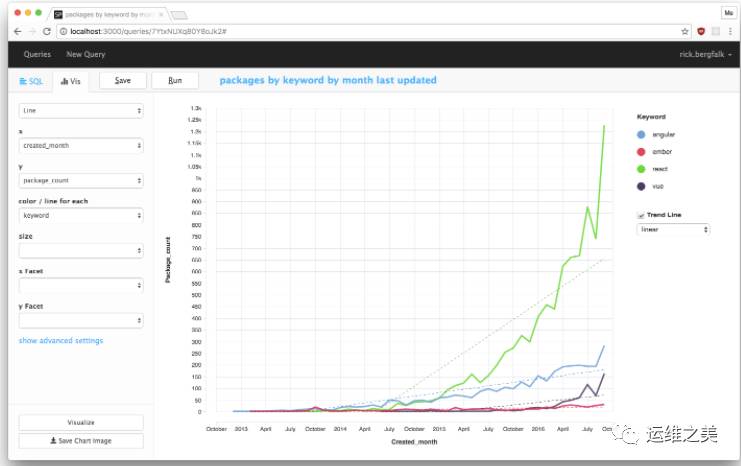The height and width of the screenshot is (466, 741).
Task: Expand the created_month x-axis dropdown
Action: point(81,146)
